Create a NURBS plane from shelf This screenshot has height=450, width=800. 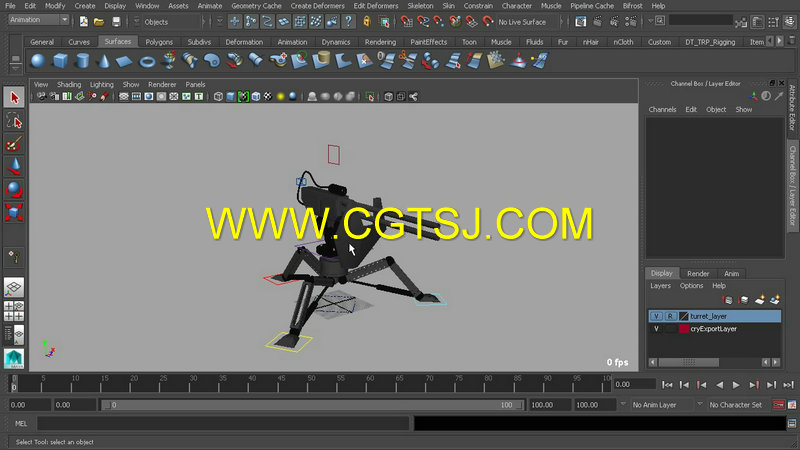coord(125,61)
